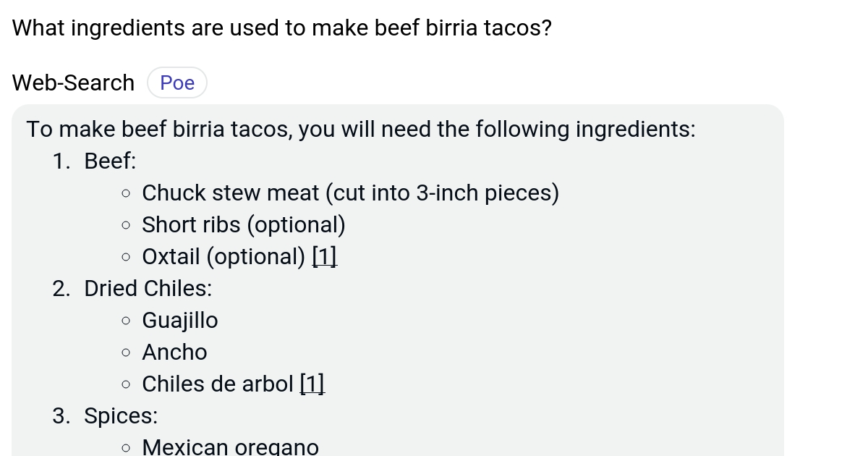Viewport: 868px width, 456px height.
Task: Click the bullet marker beside Chuck stew meat
Action: point(127,194)
